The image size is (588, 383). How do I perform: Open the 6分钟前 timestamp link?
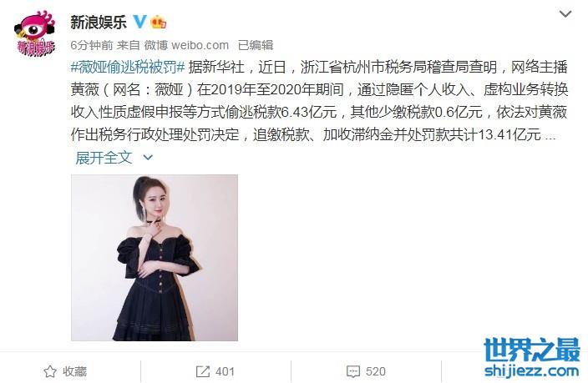point(92,45)
